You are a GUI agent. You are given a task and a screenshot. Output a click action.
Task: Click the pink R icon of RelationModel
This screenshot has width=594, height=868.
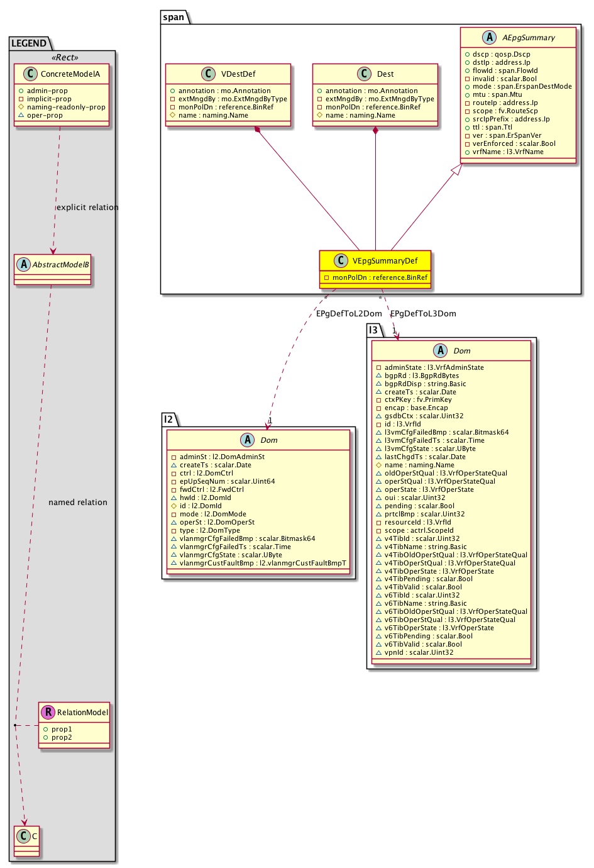coord(48,712)
